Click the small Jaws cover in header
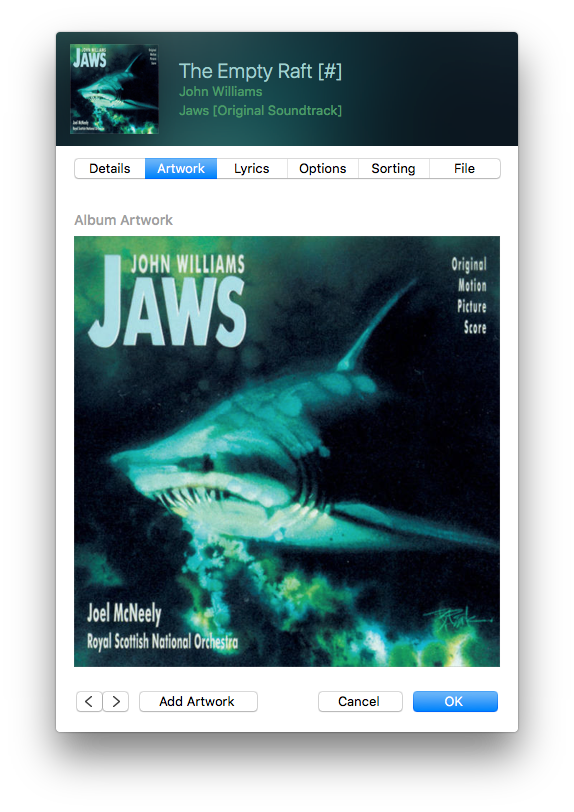 [114, 89]
